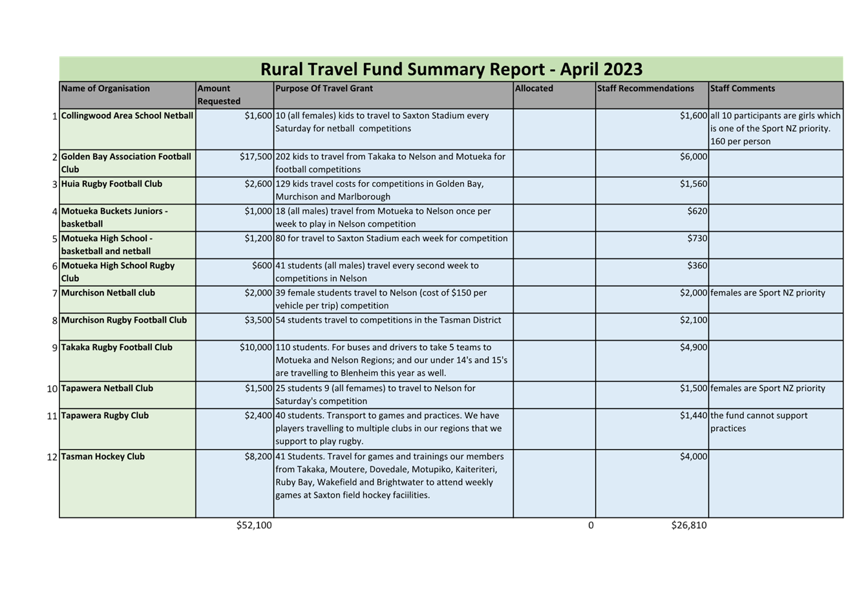Click the '129 kids travel costs' purpose cell
This screenshot has height=614, width=868.
coord(393,191)
